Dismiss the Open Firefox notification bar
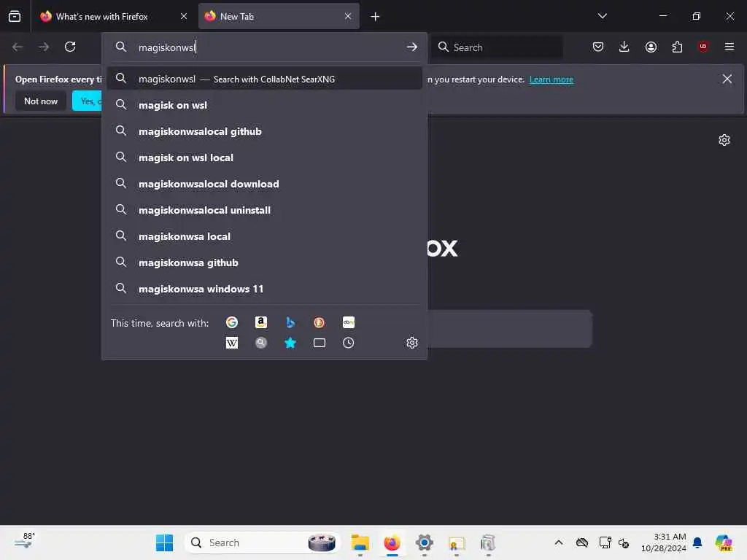 click(727, 79)
